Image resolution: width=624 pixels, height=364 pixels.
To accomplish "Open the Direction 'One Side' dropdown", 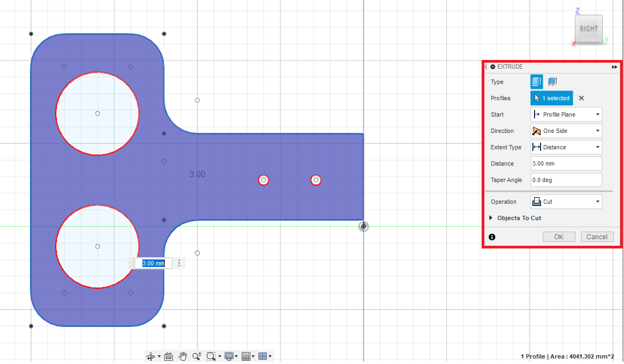I will click(566, 131).
